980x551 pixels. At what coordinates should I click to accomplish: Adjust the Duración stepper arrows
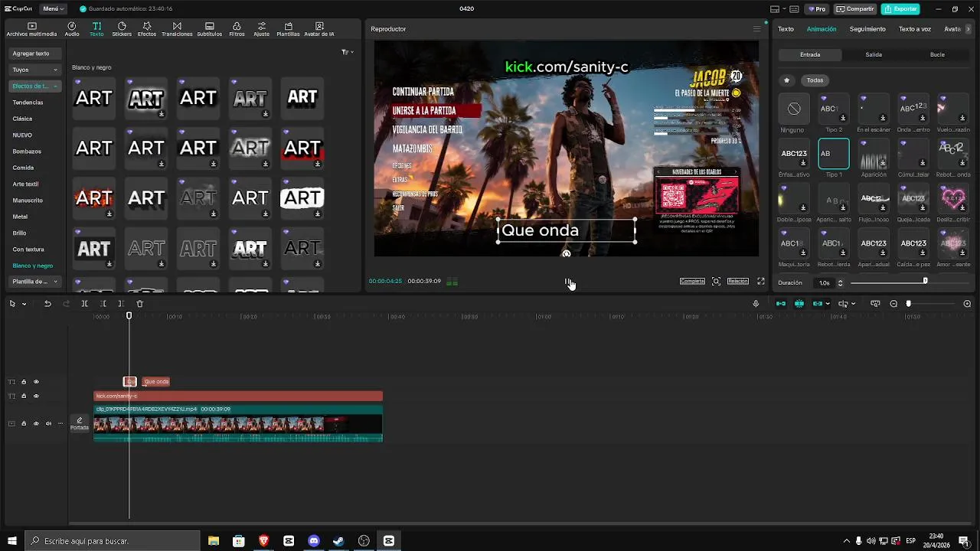click(x=840, y=282)
